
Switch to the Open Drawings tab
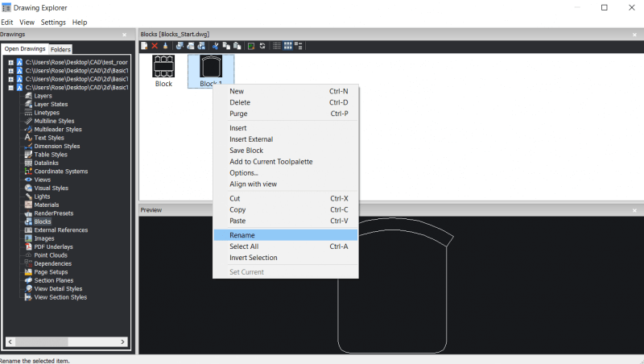pos(25,49)
